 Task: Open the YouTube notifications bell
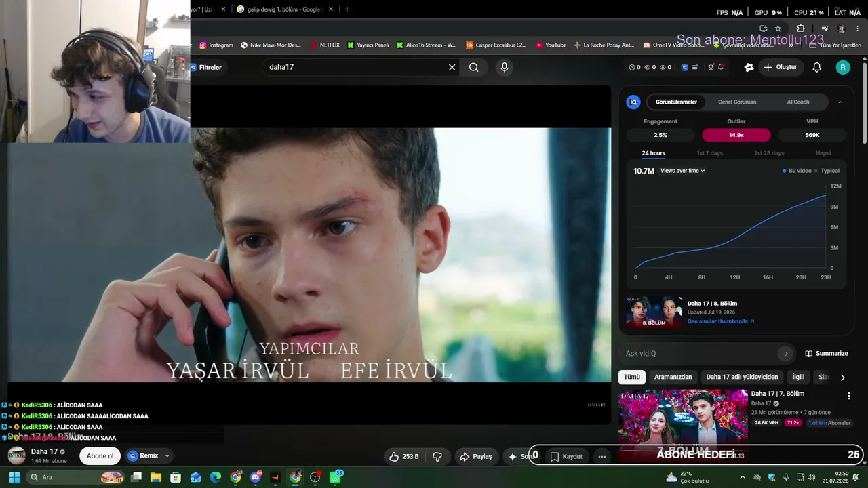pyautogui.click(x=816, y=67)
